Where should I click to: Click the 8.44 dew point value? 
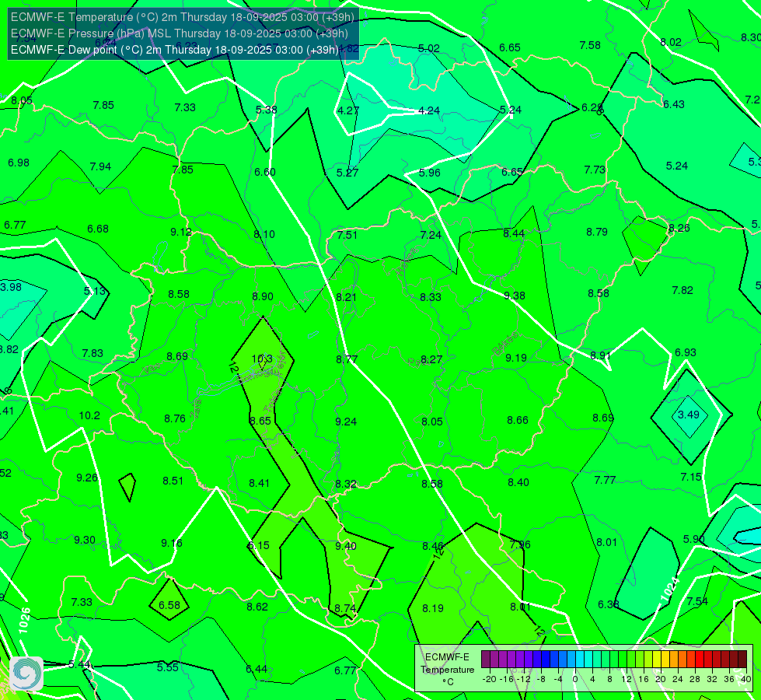pyautogui.click(x=514, y=233)
